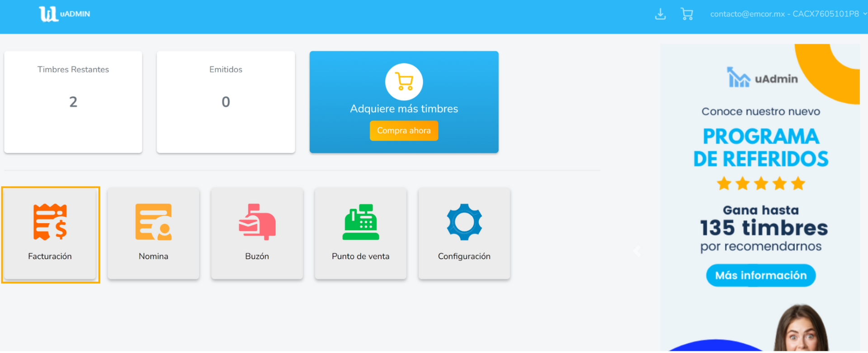Click the Timbres Restantes value 2
Image resolution: width=868 pixels, height=353 pixels.
[73, 102]
